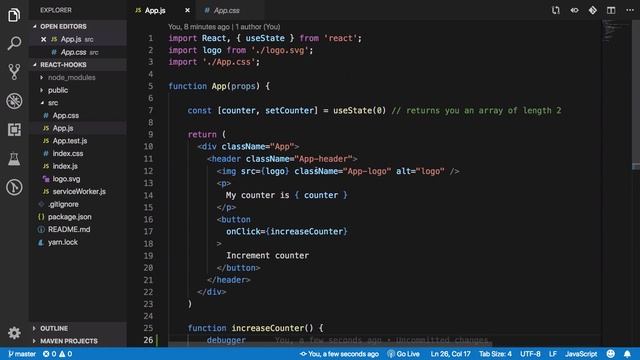Expand the node_modules folder
The height and width of the screenshot is (360, 640).
coord(71,77)
